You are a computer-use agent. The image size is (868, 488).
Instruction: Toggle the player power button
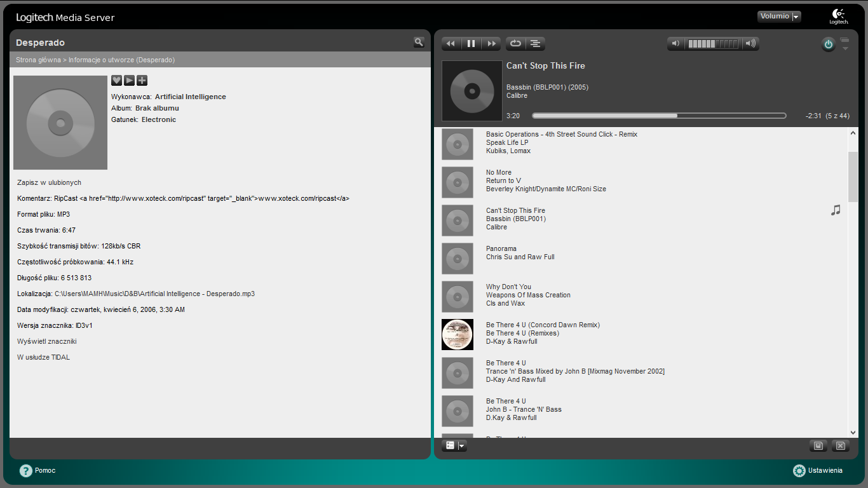point(828,44)
